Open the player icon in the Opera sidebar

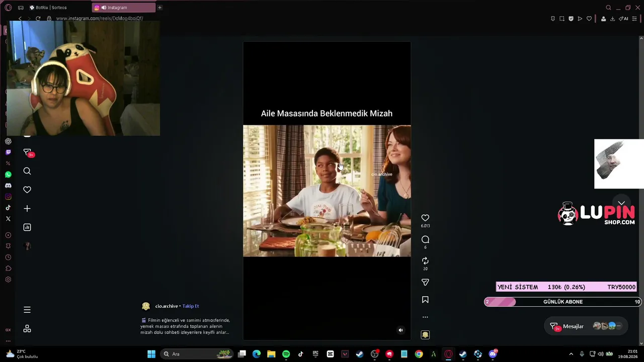coord(8,235)
